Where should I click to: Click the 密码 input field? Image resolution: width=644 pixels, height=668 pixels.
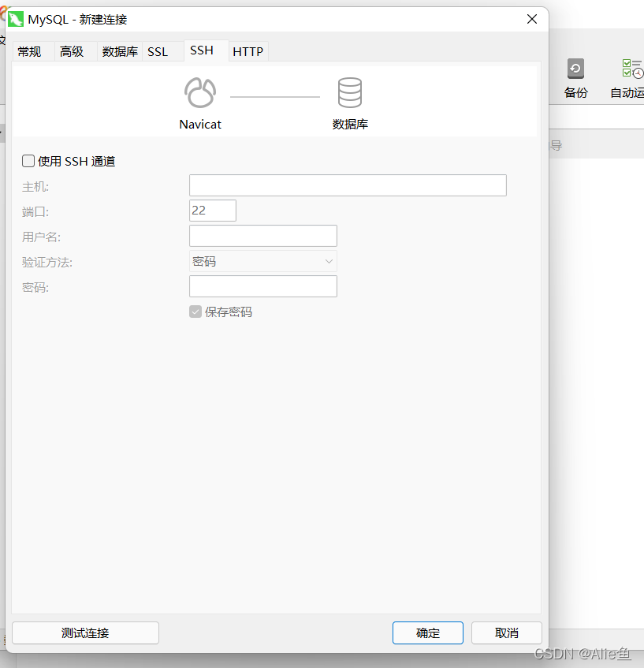pos(263,286)
